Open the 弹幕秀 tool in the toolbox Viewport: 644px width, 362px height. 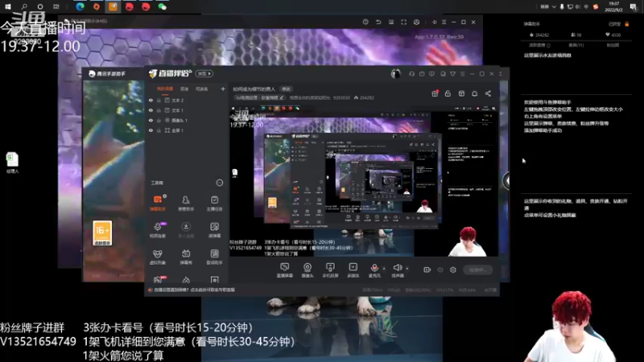(x=186, y=257)
